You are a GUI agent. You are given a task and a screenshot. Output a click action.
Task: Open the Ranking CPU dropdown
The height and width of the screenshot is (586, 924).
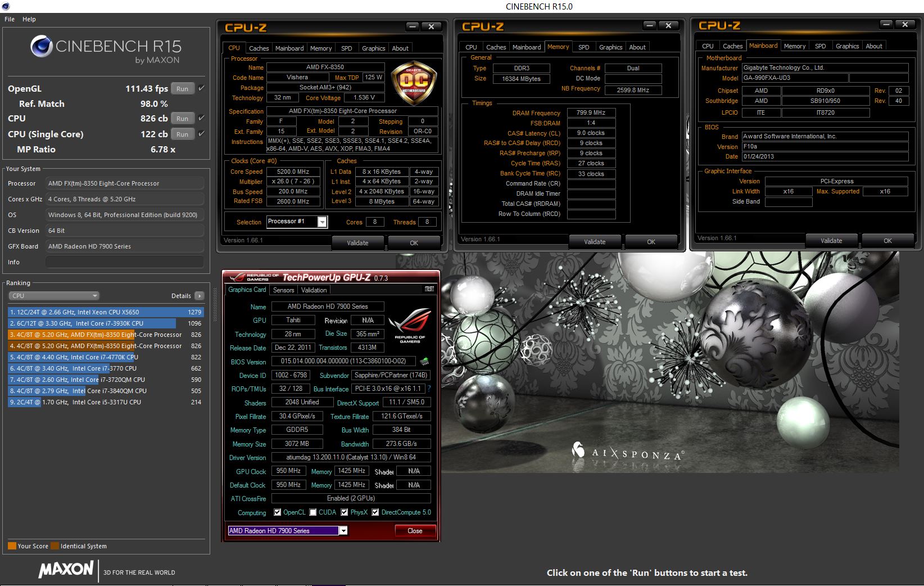coord(54,296)
